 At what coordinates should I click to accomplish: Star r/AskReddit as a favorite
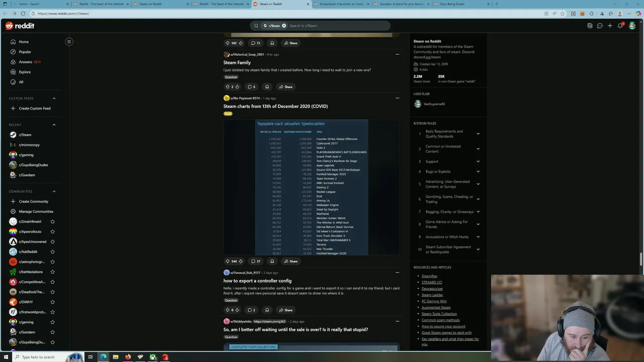tap(52, 251)
